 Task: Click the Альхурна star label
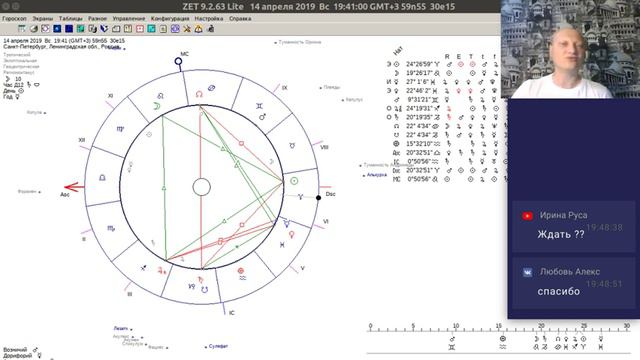[x=376, y=175]
